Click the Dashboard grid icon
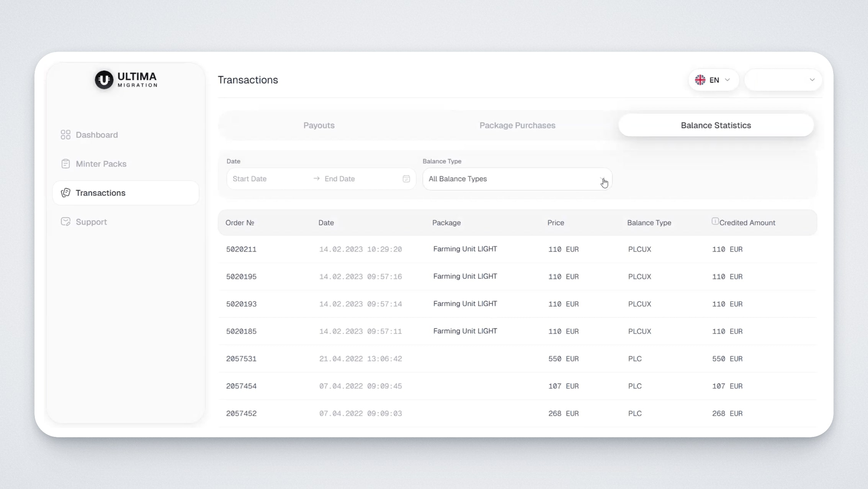 click(x=65, y=135)
